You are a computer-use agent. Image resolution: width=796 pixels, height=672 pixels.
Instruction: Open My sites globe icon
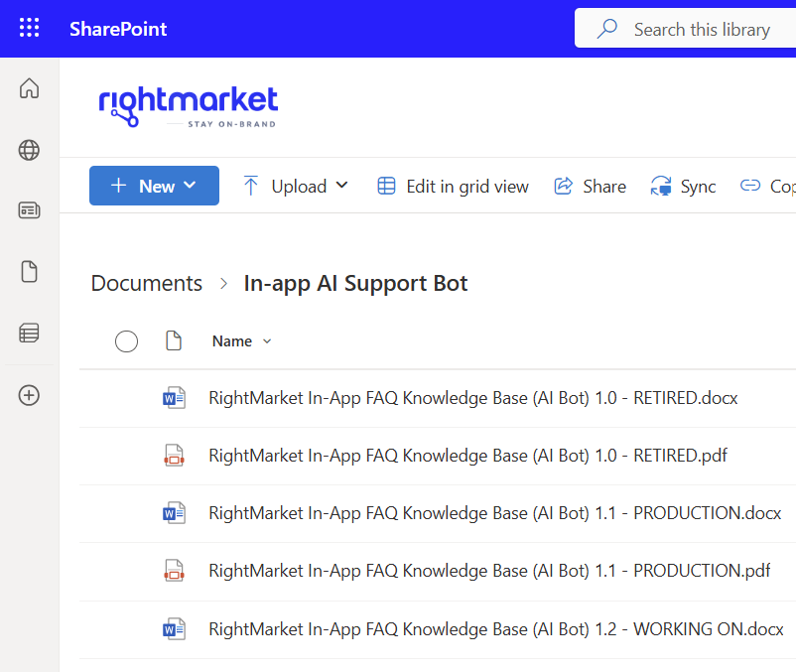[30, 150]
